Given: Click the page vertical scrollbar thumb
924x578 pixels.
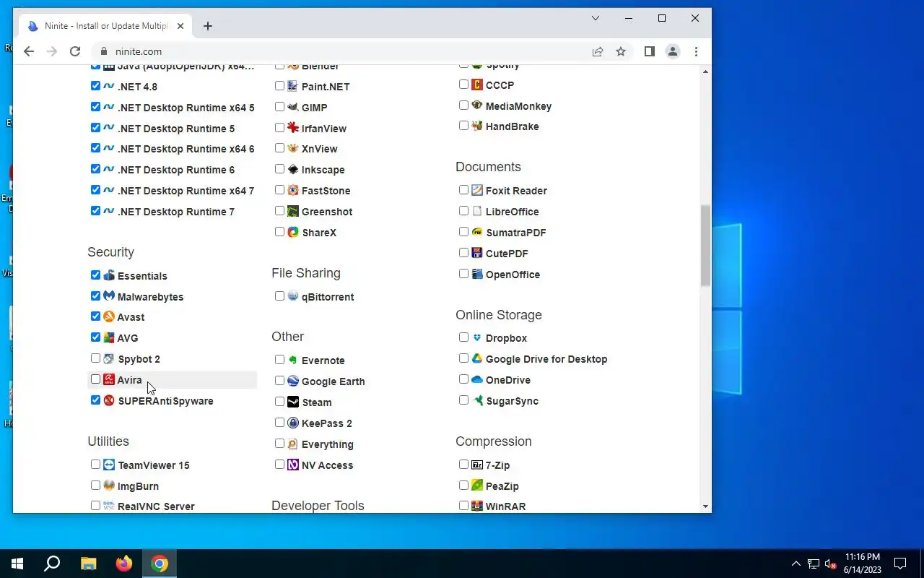Looking at the screenshot, I should [705, 246].
